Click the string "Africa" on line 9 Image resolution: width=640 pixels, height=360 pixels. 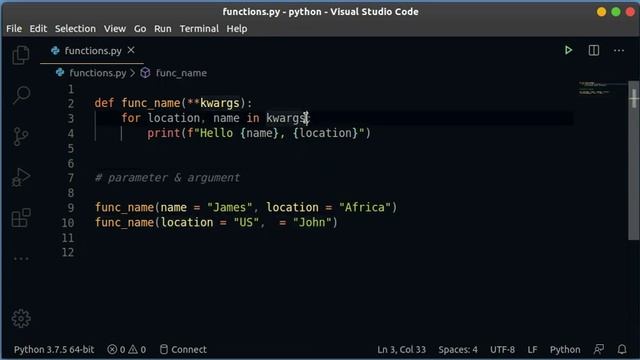click(365, 207)
